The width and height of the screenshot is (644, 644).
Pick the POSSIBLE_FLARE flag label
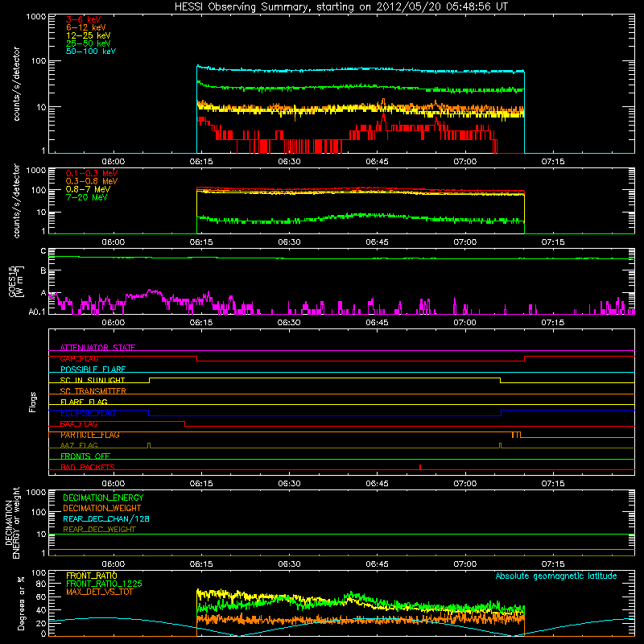93,369
